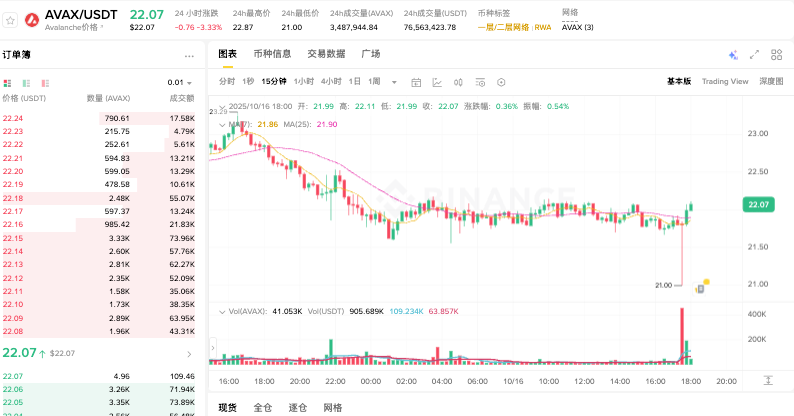Click the tallest red volume bar near 18:00
Screen dimensions: 794x416
682,336
